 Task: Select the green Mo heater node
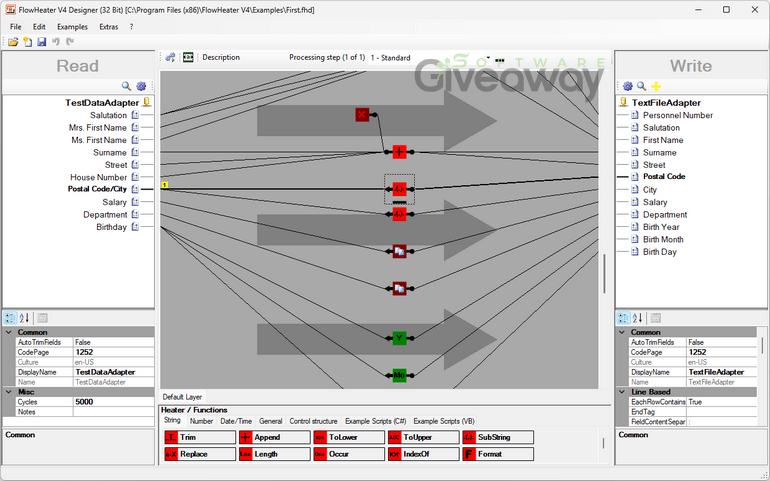tap(399, 375)
